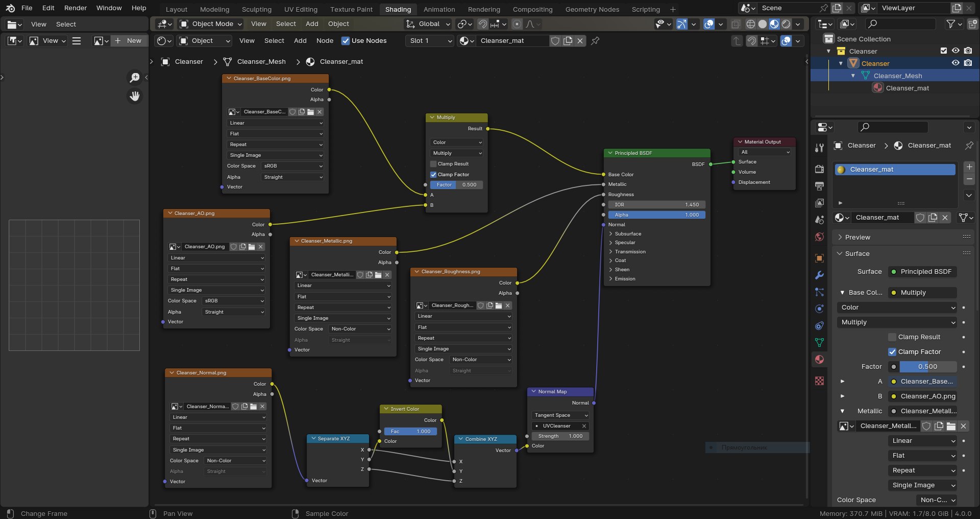Image resolution: width=980 pixels, height=519 pixels.
Task: Click Cleanser_Mesh in the breadcrumb path
Action: pyautogui.click(x=261, y=62)
